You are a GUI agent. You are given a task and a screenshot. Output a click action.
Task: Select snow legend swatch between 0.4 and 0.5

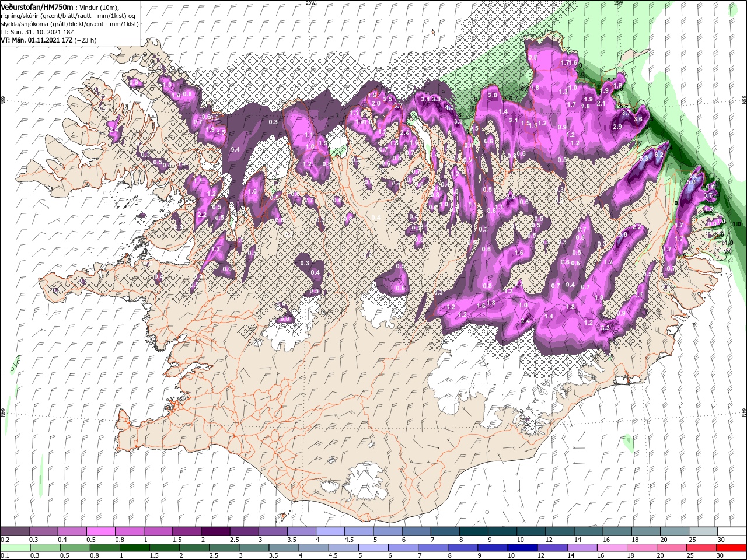(72, 531)
